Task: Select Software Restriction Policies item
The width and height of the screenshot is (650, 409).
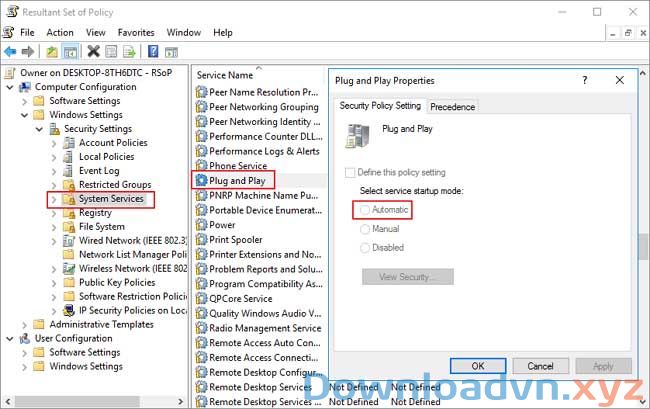Action: (133, 296)
